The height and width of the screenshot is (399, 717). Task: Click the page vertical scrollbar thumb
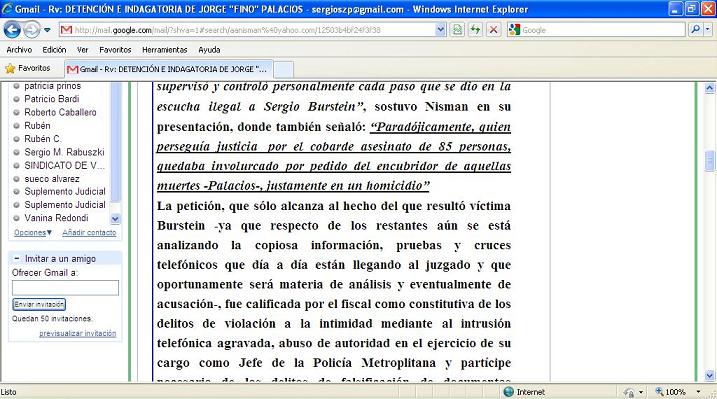click(710, 161)
